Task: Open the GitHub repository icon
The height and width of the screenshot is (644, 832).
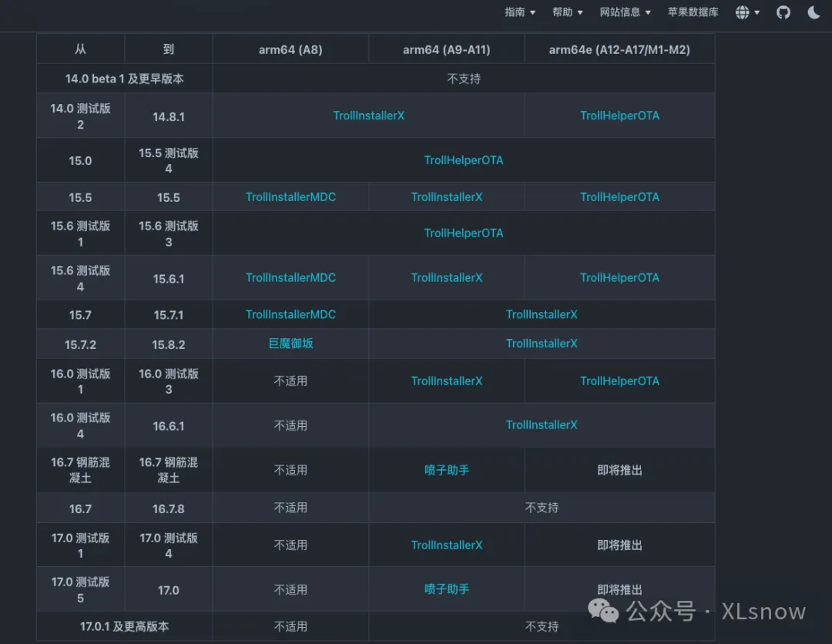Action: (783, 12)
